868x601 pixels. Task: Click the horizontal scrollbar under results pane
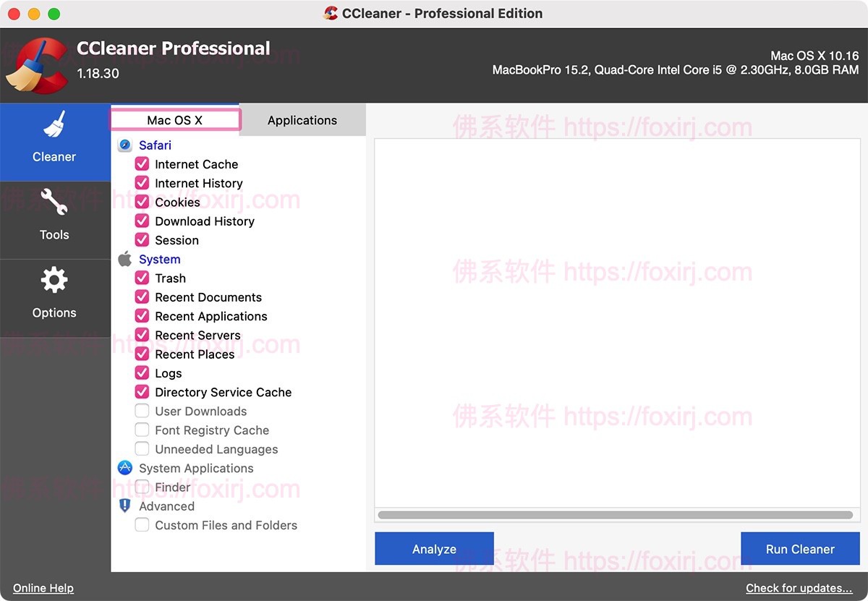pyautogui.click(x=615, y=515)
